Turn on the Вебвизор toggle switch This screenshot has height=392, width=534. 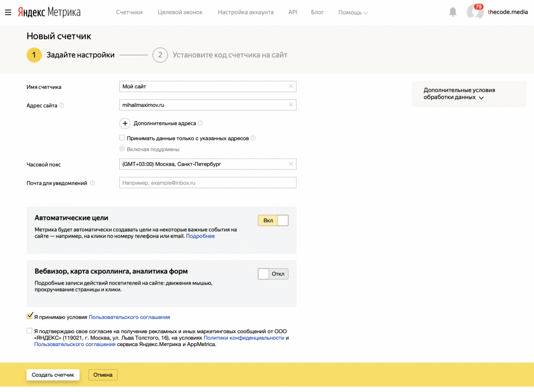273,274
